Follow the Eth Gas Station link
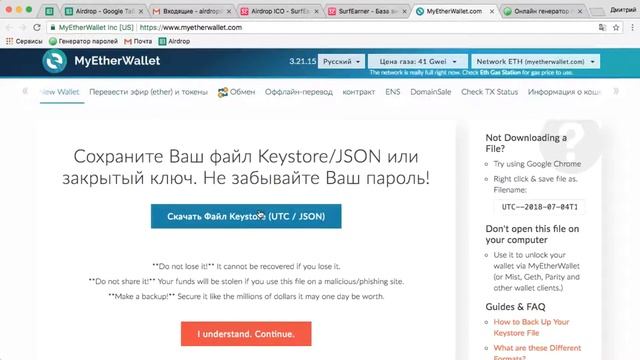Image resolution: width=640 pixels, height=360 pixels. [500, 73]
